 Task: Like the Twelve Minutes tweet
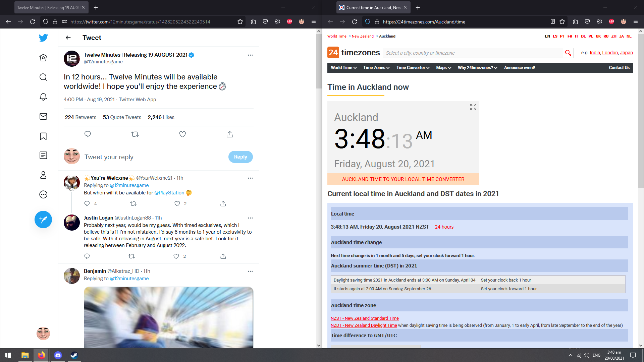[x=182, y=134]
